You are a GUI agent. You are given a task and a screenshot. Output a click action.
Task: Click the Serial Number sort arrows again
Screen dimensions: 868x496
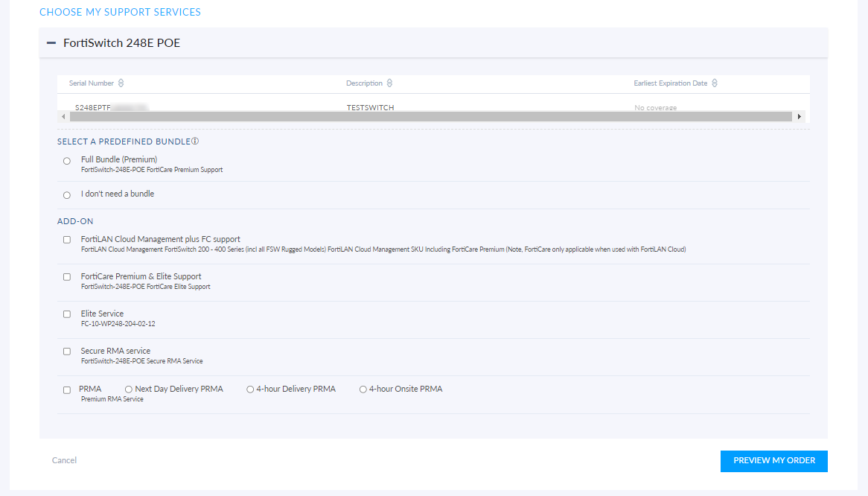(120, 83)
